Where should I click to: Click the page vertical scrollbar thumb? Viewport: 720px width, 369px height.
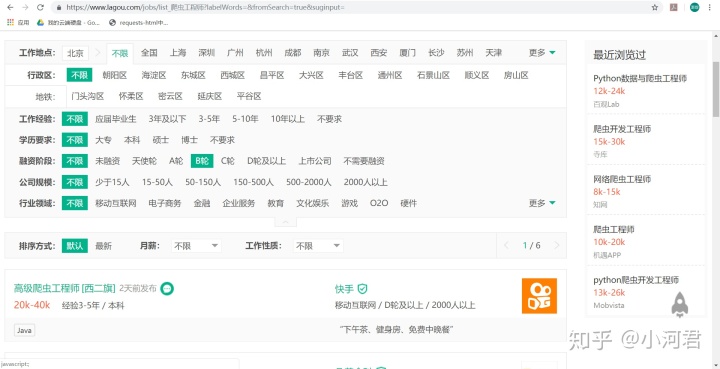pos(715,89)
